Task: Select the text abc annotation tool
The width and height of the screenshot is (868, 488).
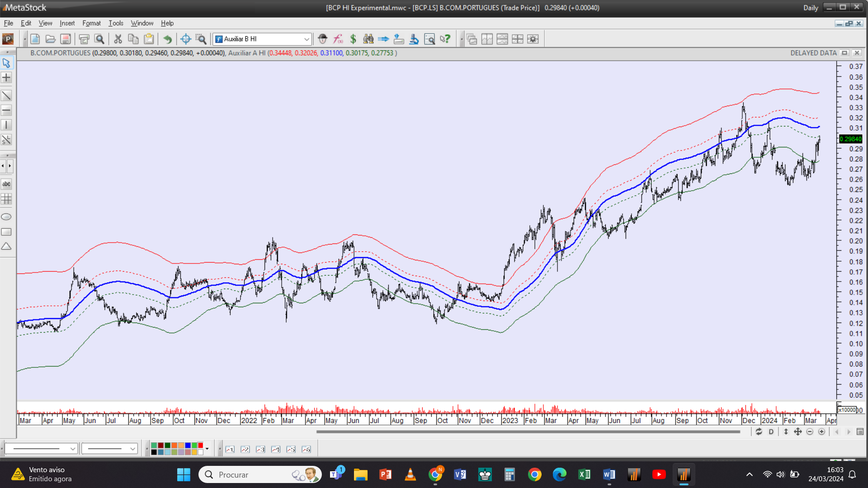Action: (x=6, y=184)
